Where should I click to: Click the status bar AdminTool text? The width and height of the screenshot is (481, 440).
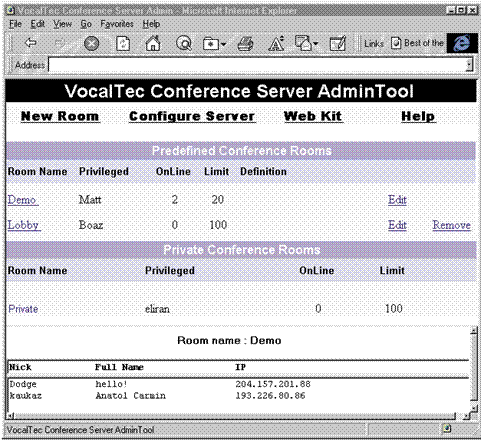point(80,430)
